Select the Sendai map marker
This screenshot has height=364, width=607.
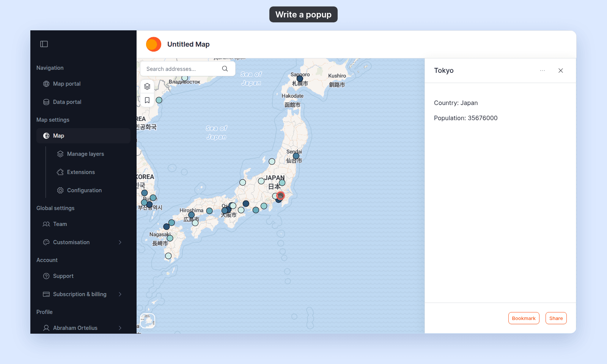coord(296,156)
